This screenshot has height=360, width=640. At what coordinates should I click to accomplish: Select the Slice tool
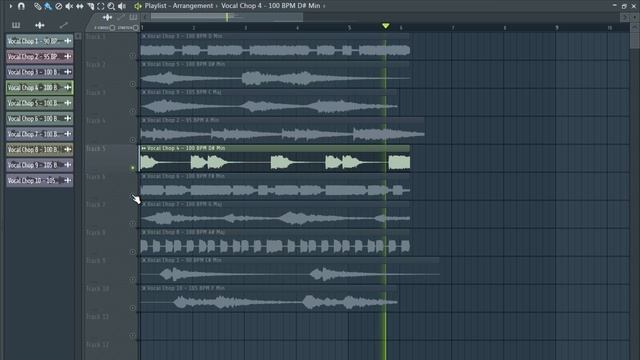(90, 6)
